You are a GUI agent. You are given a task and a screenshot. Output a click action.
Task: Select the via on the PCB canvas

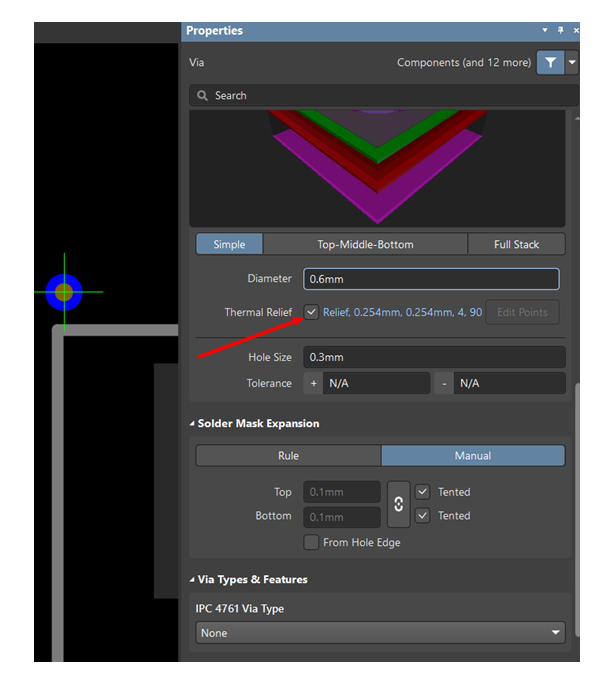(x=65, y=292)
